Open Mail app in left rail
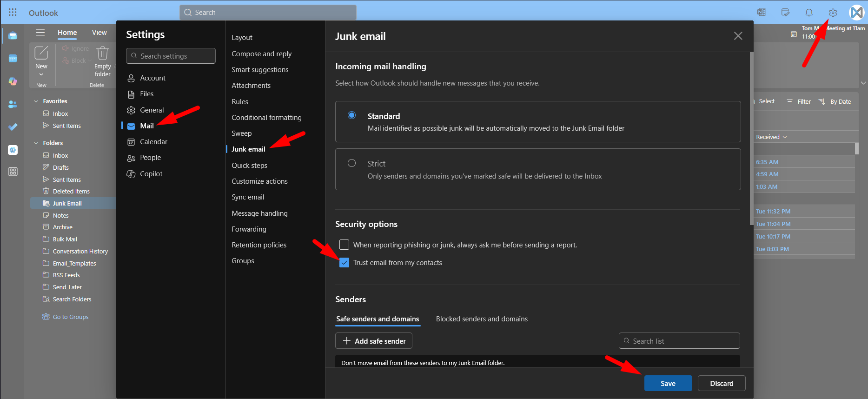This screenshot has height=399, width=868. (13, 36)
